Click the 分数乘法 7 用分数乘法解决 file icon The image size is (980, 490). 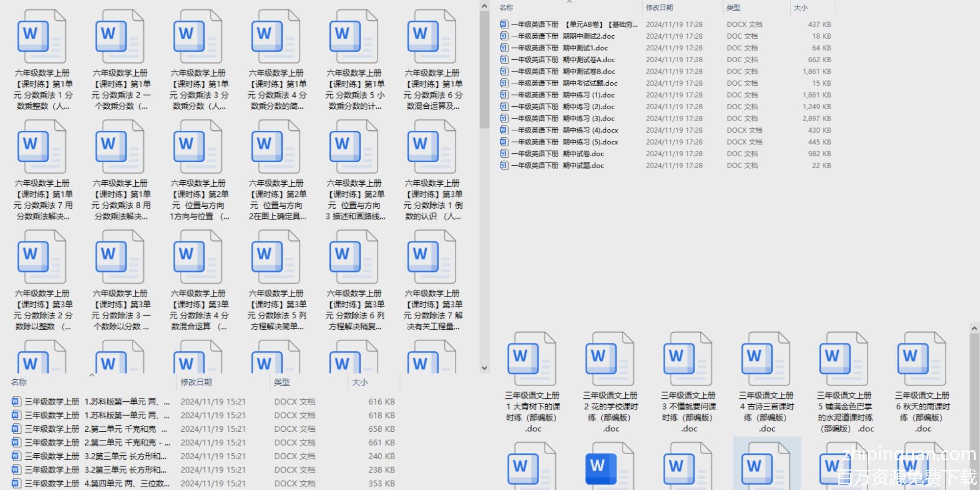pyautogui.click(x=42, y=147)
